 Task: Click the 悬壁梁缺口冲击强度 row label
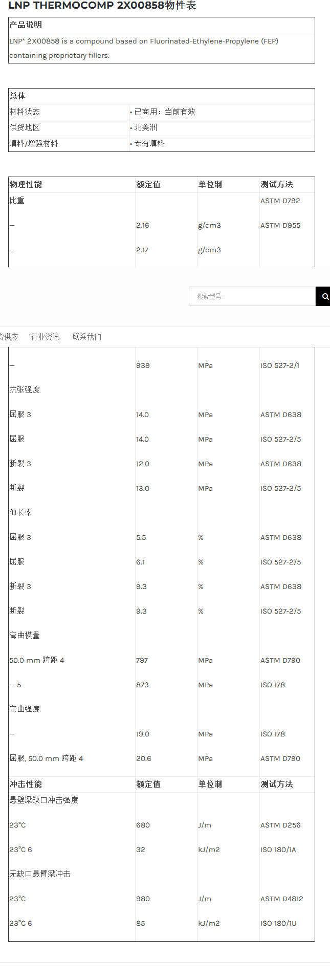click(44, 800)
